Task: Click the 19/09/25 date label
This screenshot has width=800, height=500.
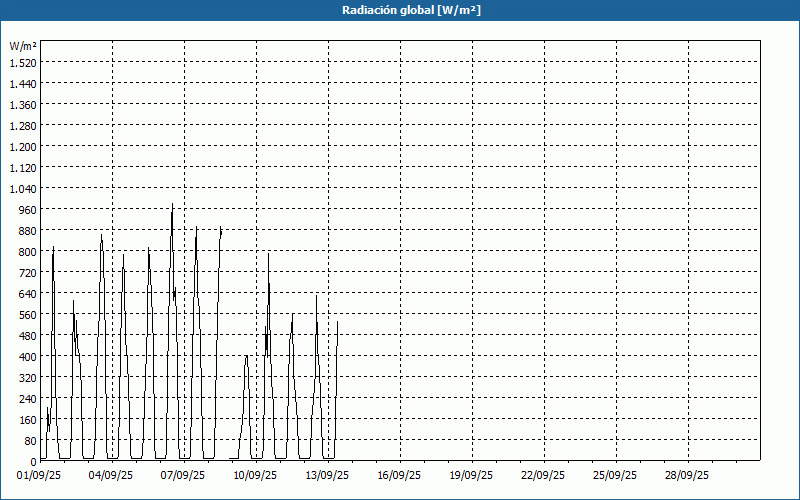Action: coord(471,475)
